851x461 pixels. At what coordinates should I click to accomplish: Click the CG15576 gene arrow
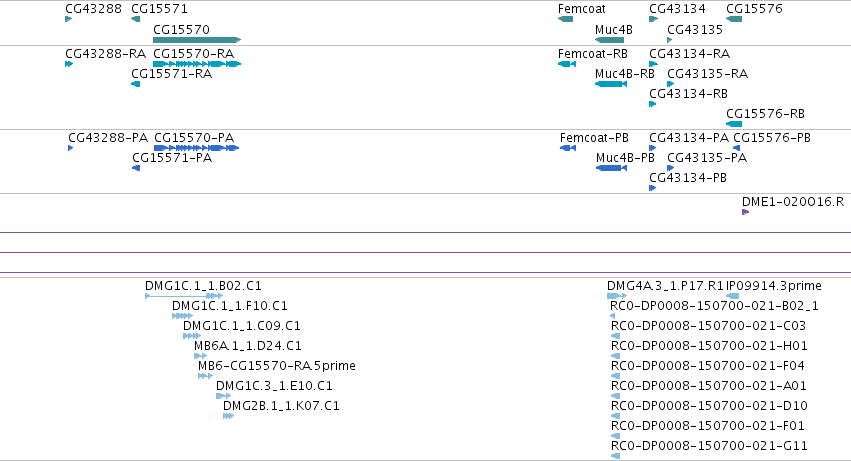pos(734,19)
